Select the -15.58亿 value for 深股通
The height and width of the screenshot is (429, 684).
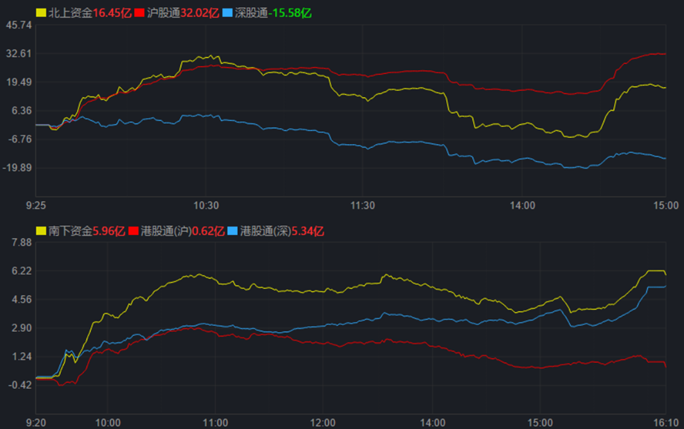tap(292, 13)
